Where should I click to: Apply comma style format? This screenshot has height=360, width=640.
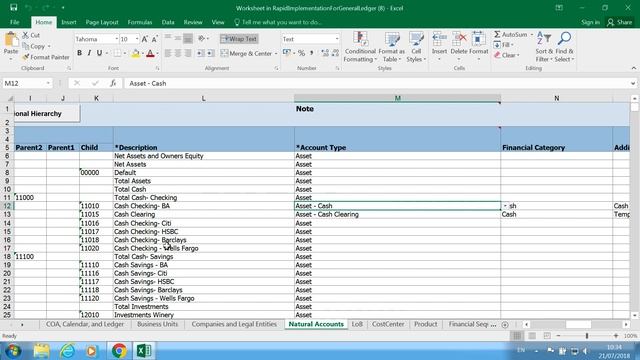click(x=311, y=53)
